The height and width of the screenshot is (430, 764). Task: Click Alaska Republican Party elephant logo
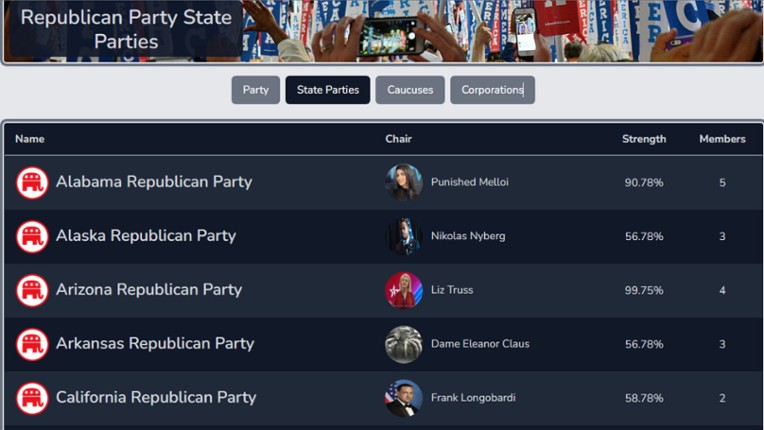coord(32,237)
